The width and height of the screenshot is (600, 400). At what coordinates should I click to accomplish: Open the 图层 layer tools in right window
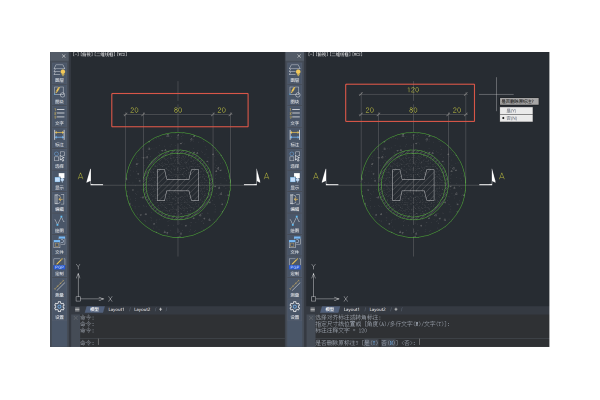point(295,73)
